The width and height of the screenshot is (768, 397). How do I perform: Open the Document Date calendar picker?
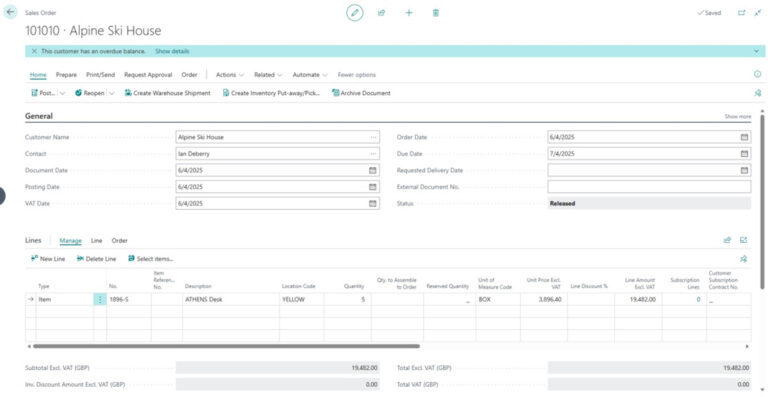click(x=373, y=170)
